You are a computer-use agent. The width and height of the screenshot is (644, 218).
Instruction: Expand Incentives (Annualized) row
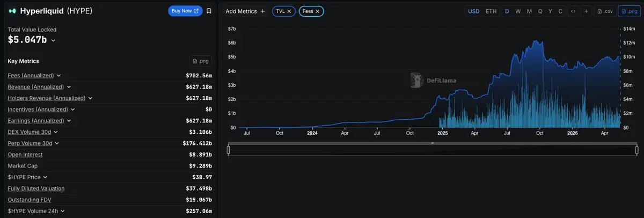tap(72, 110)
